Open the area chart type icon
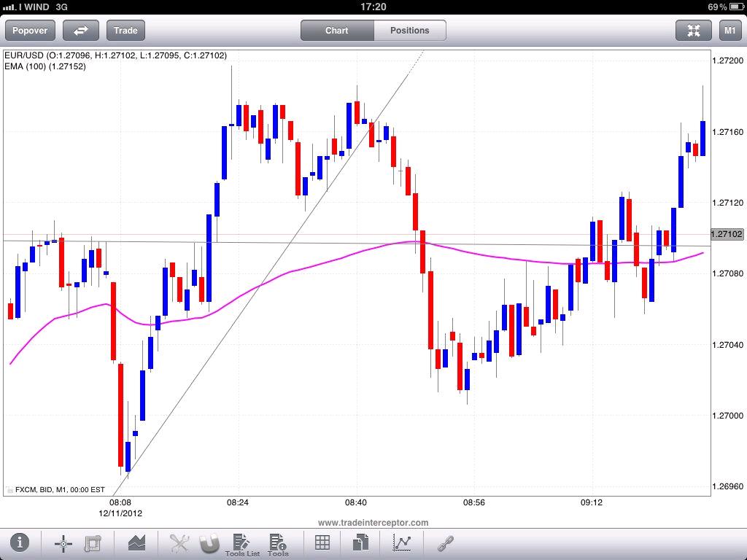The image size is (747, 560). pos(136,542)
